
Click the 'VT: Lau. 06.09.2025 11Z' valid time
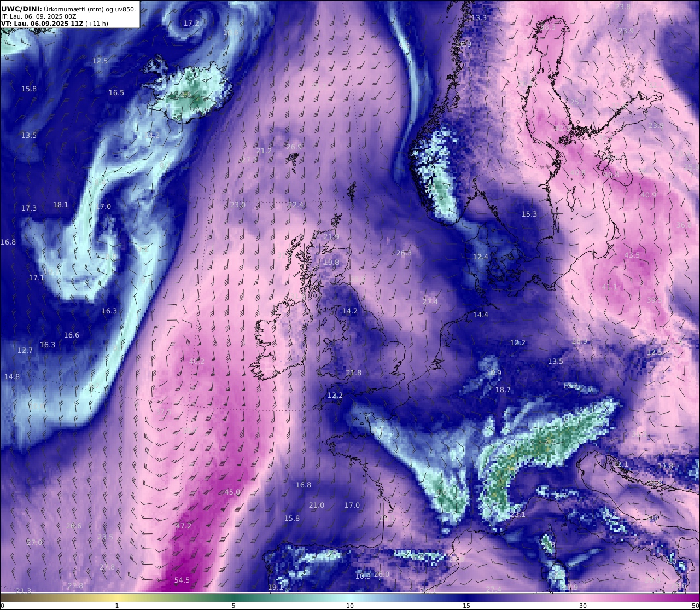(x=42, y=24)
